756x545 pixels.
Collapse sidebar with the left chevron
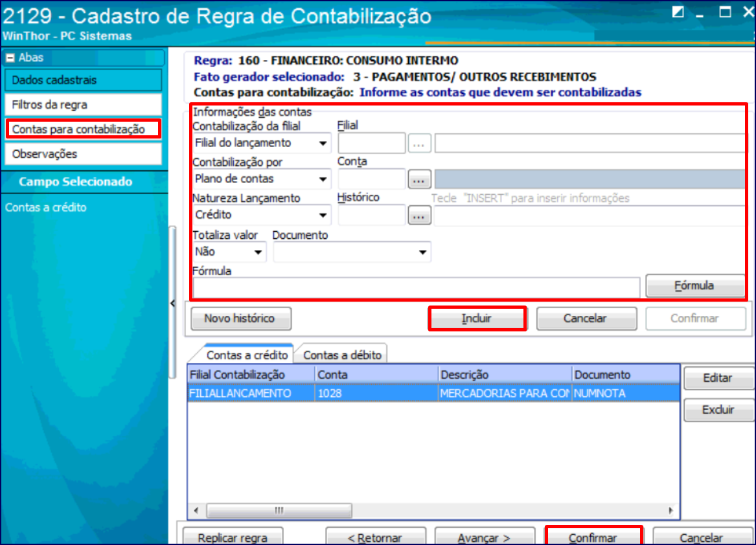172,303
